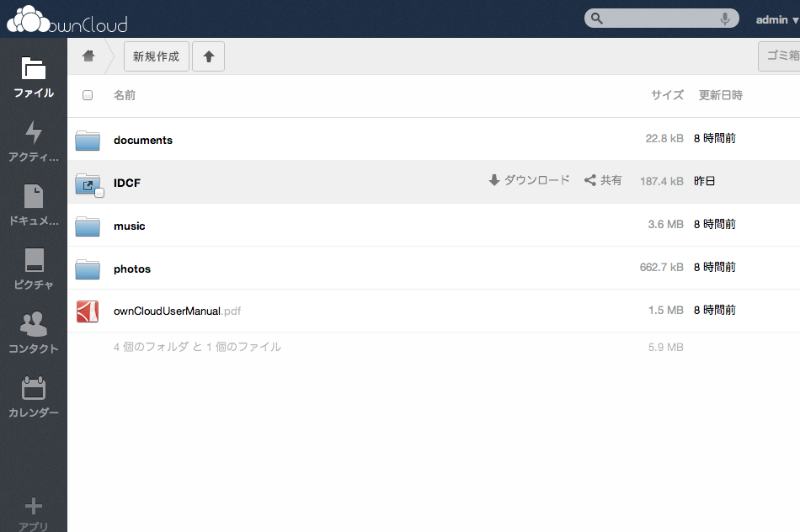Click the ownCloud logo
The width and height of the screenshot is (800, 532).
click(x=67, y=19)
